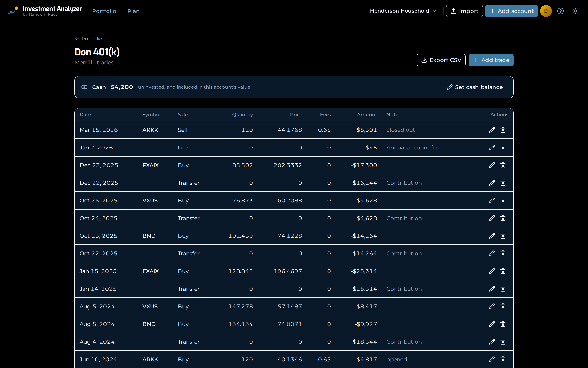Click the Import button

point(464,11)
